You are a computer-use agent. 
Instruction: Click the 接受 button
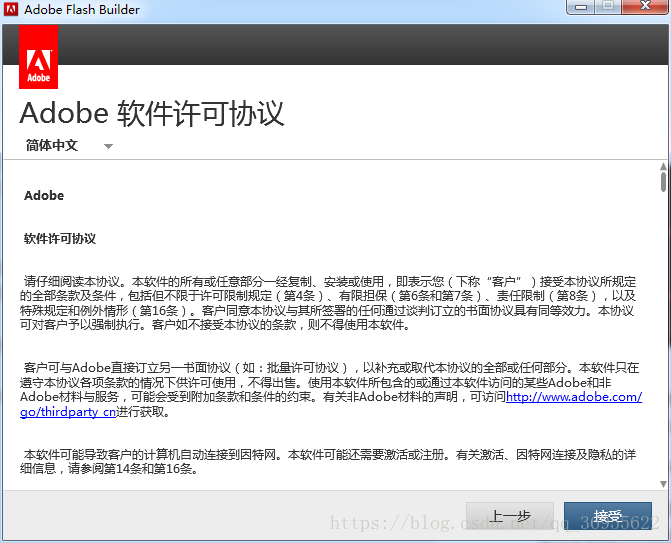608,516
